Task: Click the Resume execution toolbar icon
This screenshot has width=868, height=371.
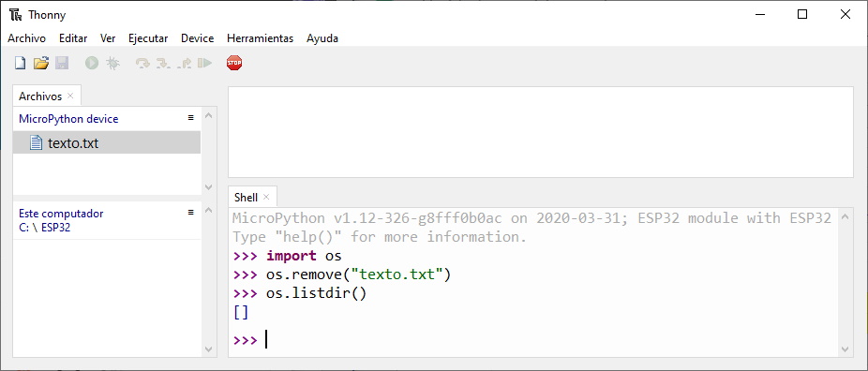Action: click(x=205, y=63)
